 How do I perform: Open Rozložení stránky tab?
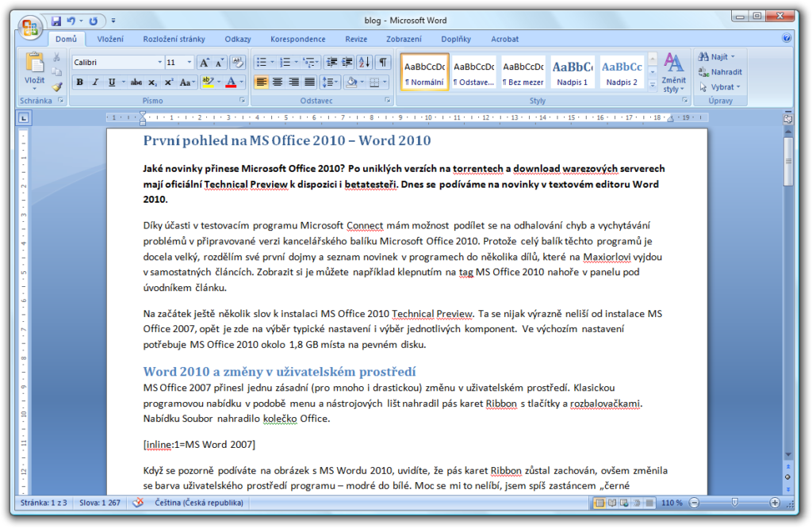[174, 39]
